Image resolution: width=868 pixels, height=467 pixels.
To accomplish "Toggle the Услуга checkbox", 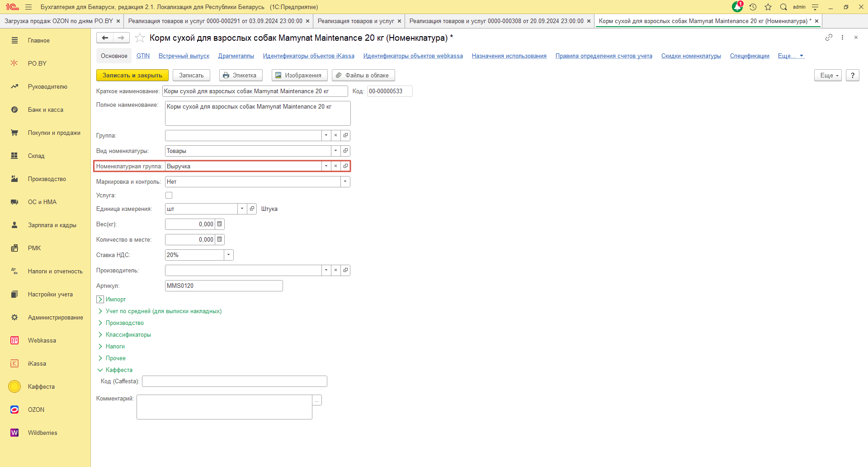I will click(169, 195).
